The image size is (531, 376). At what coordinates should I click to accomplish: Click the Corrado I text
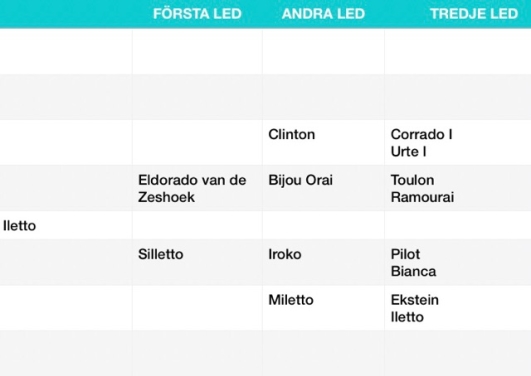(x=421, y=134)
